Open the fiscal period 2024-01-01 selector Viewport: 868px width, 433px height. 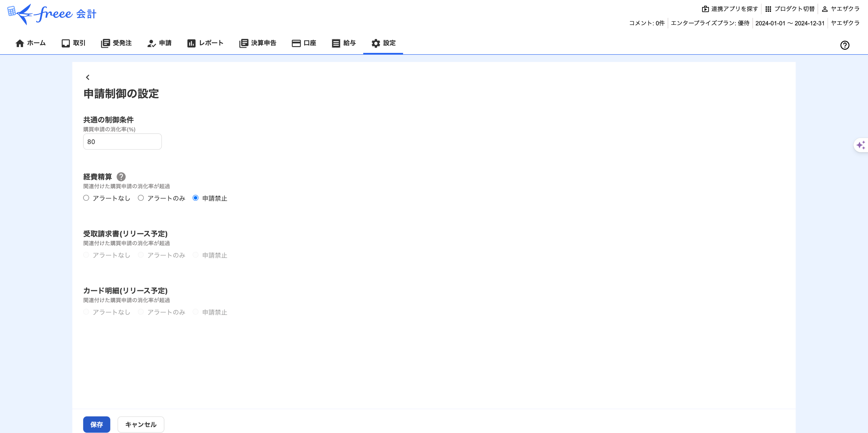(x=790, y=23)
